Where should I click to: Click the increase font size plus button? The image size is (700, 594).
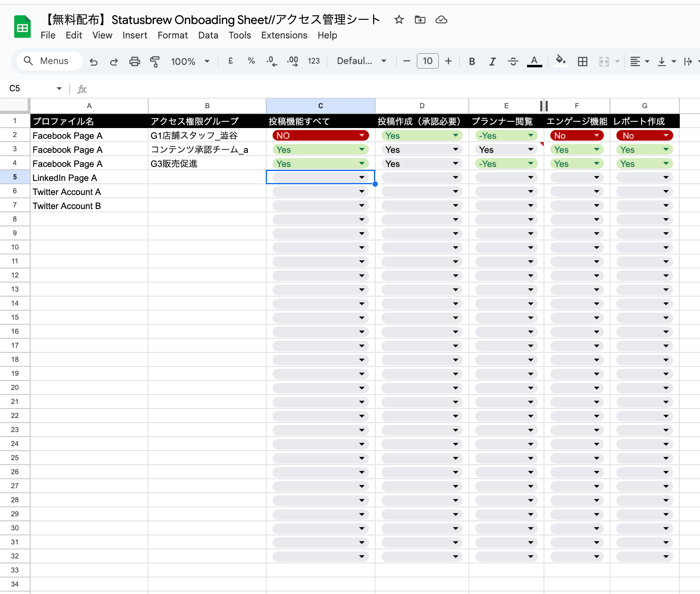pyautogui.click(x=448, y=61)
